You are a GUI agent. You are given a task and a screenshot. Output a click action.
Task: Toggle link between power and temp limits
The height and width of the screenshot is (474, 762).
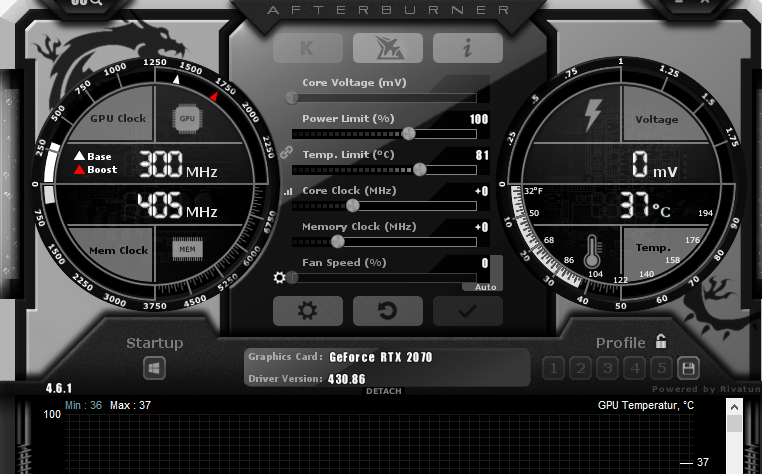(x=286, y=153)
